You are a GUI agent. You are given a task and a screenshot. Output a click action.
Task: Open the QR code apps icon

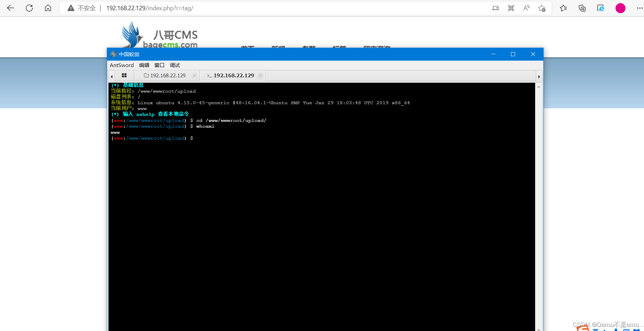[511, 8]
